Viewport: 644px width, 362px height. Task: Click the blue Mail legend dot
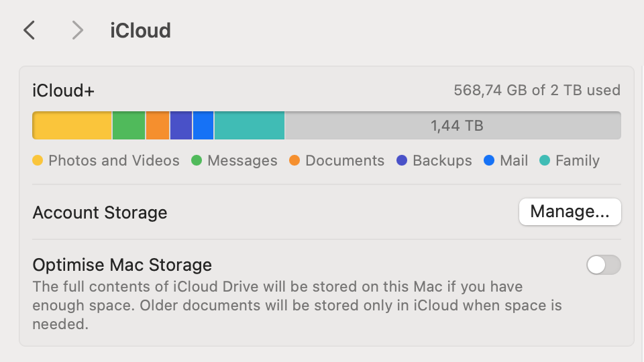coord(489,161)
